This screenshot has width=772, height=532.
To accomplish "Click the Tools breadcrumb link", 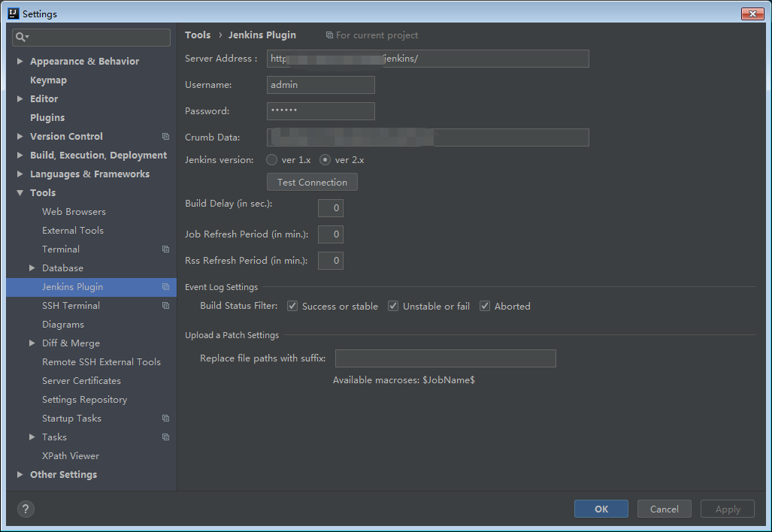I will [x=198, y=35].
